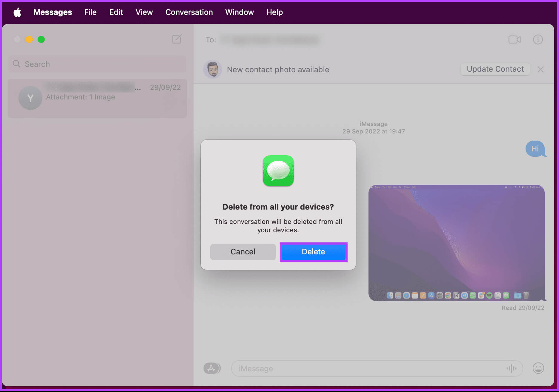The width and height of the screenshot is (559, 392).
Task: Click the Update Contact button
Action: (495, 69)
